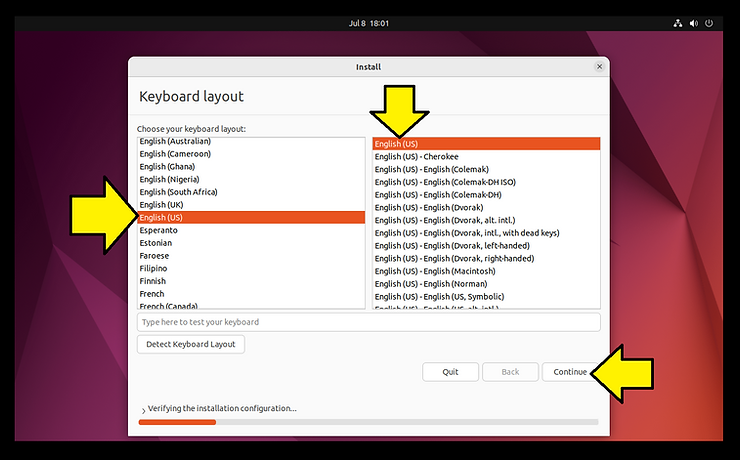Expand the Verifying installation configuration details
740x460 pixels.
143,410
